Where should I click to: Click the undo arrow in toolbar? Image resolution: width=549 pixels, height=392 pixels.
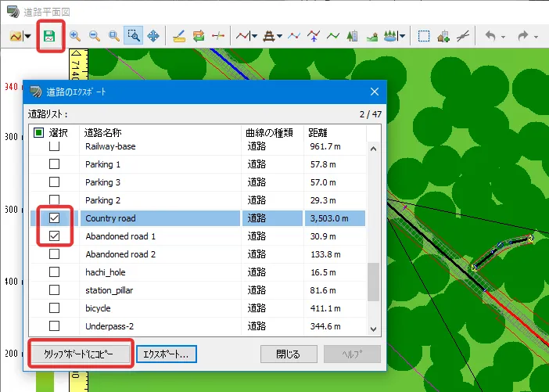490,36
